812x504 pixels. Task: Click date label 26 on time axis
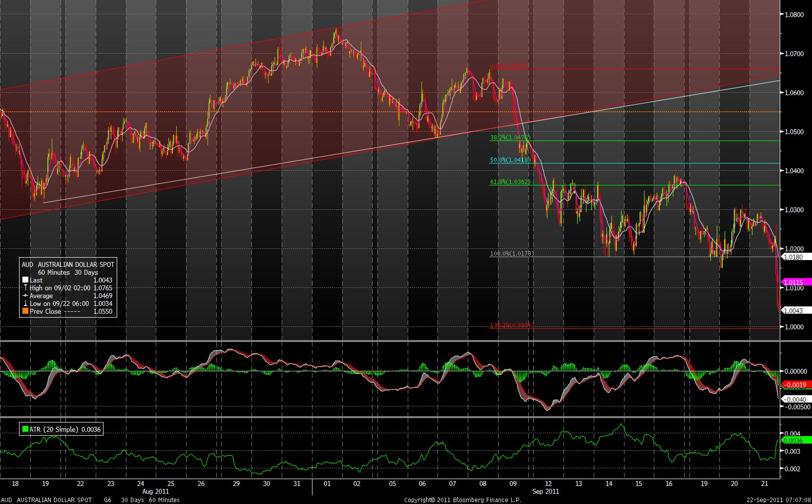click(x=201, y=484)
